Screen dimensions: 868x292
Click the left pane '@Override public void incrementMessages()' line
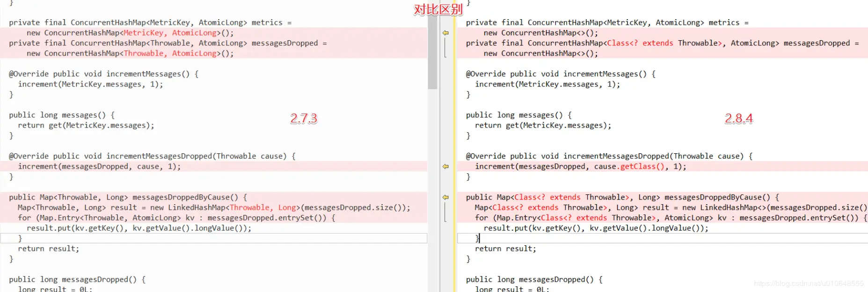(x=104, y=74)
